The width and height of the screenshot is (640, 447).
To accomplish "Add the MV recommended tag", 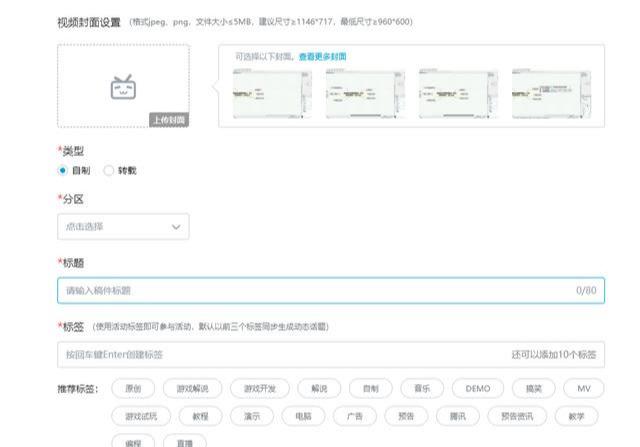I will click(x=584, y=388).
